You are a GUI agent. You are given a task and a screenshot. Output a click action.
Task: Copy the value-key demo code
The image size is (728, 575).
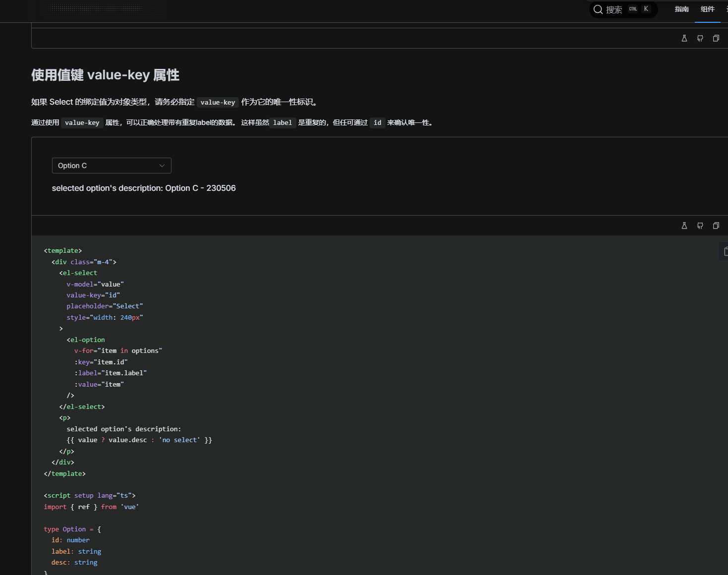point(716,226)
